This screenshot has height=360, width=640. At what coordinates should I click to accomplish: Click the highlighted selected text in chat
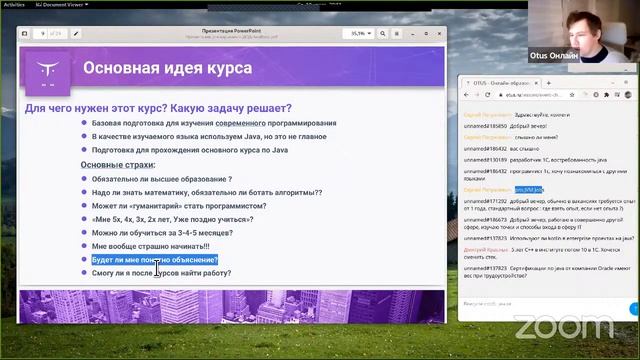[x=529, y=190]
